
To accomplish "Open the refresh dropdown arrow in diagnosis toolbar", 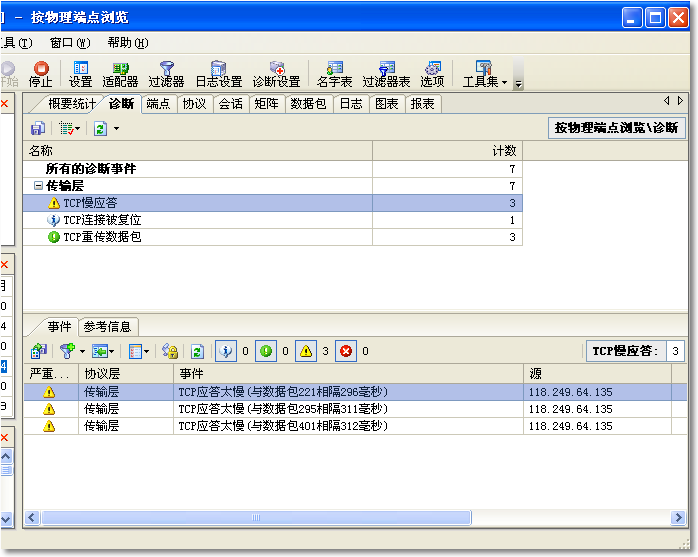I will point(116,128).
